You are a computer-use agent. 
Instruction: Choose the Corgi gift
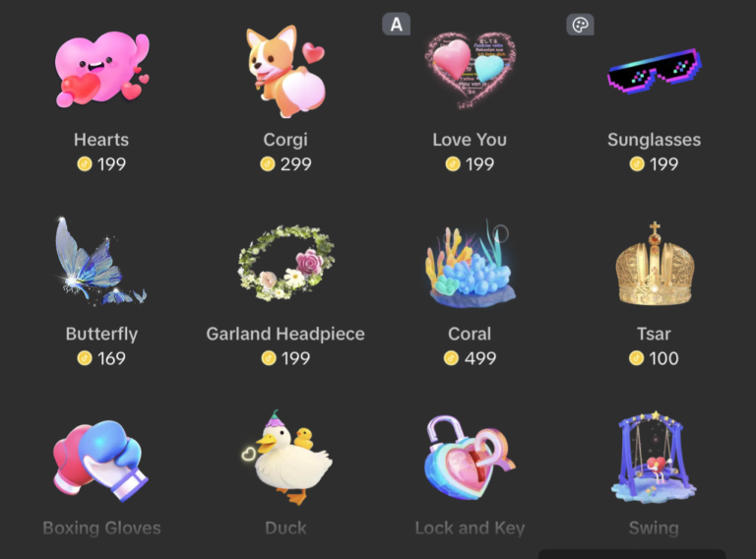pyautogui.click(x=285, y=71)
